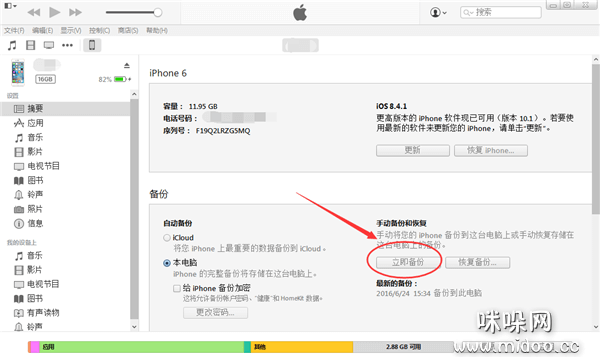
Task: Click the 容量 11.95 GB value
Action: (203, 106)
